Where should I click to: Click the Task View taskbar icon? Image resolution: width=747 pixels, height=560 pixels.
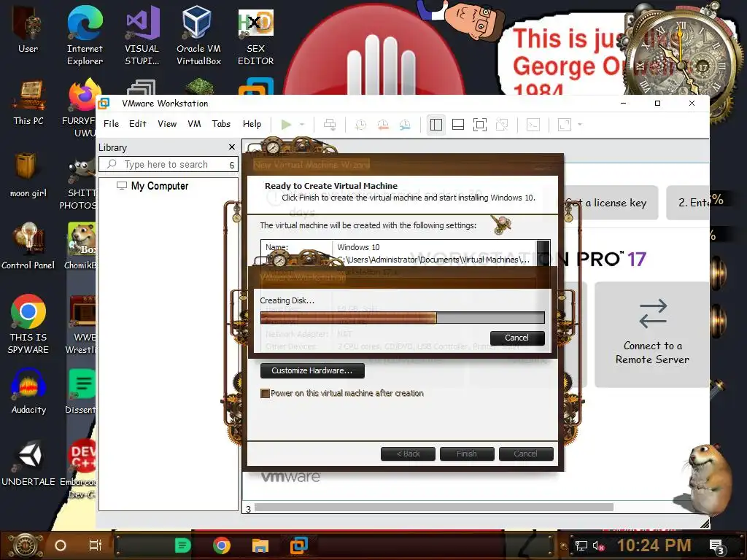96,545
